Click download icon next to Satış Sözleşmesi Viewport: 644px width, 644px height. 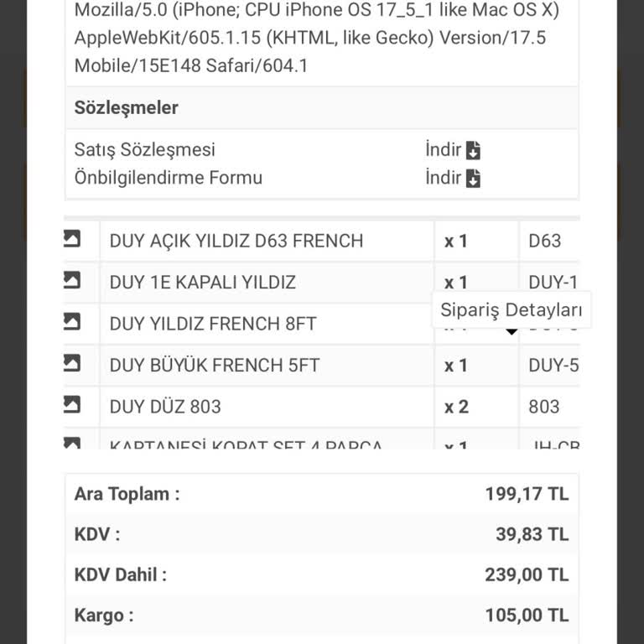(x=473, y=151)
